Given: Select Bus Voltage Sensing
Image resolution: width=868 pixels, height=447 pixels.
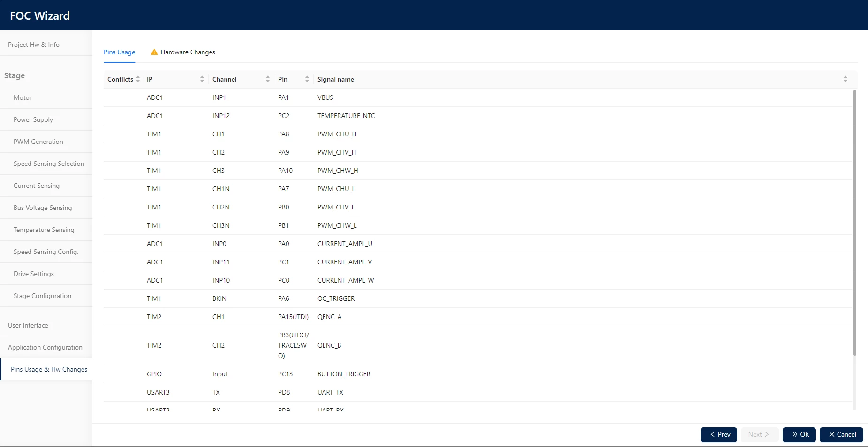Looking at the screenshot, I should tap(43, 208).
